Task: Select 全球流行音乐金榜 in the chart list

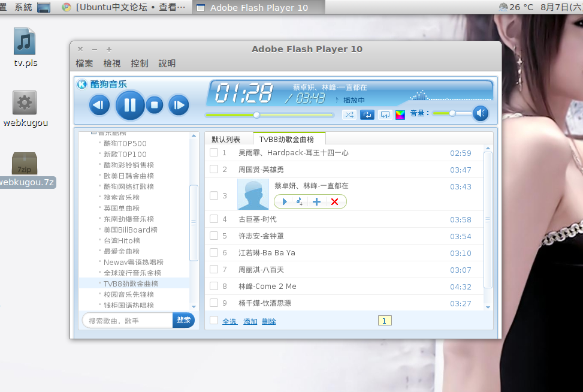Action: tap(132, 273)
